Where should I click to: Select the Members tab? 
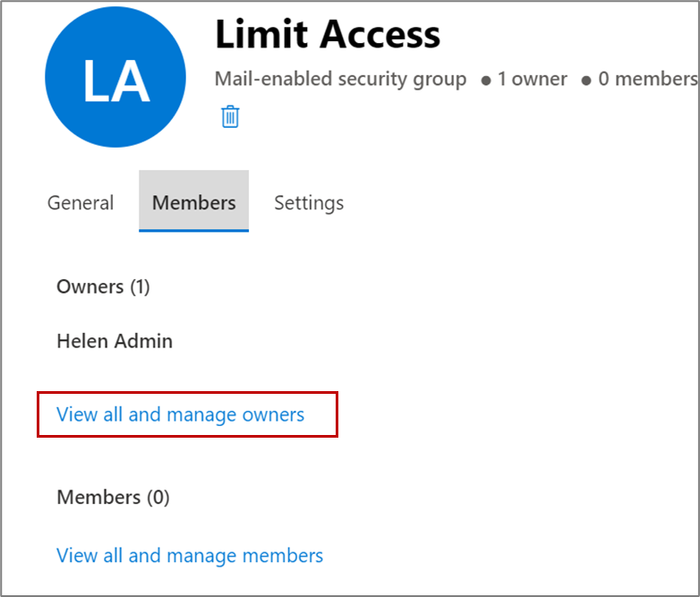coord(193,202)
